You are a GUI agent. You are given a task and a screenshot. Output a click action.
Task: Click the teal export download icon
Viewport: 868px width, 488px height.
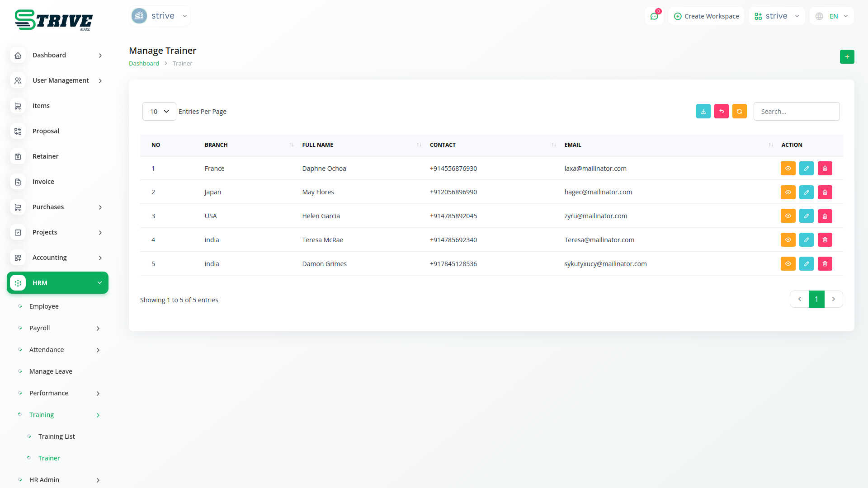click(703, 111)
